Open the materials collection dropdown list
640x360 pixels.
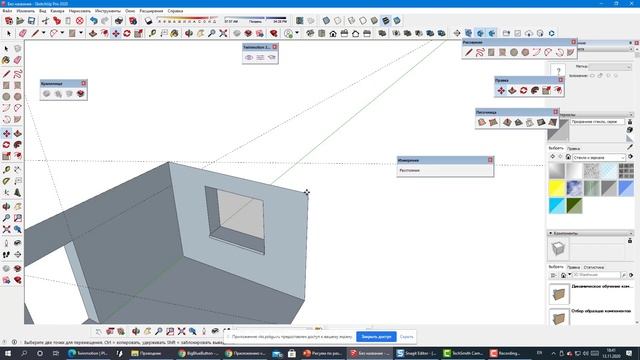[x=599, y=157]
